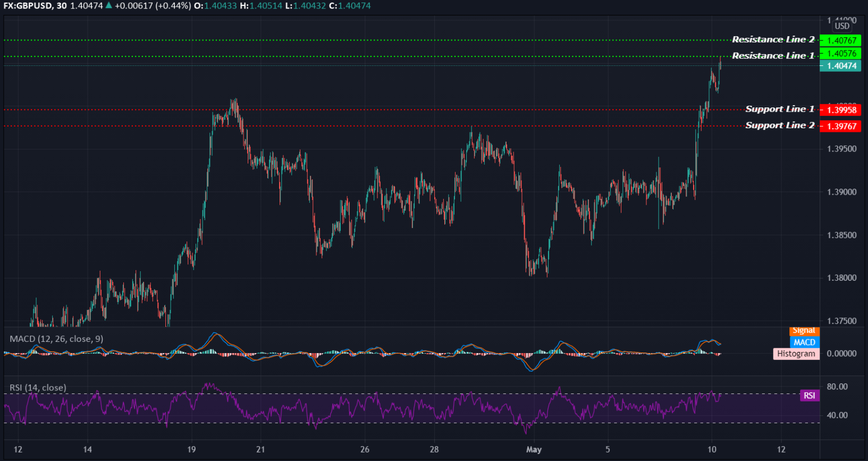Click the low value L:1.40432 in header
Screen dimensions: 868x461
click(306, 6)
